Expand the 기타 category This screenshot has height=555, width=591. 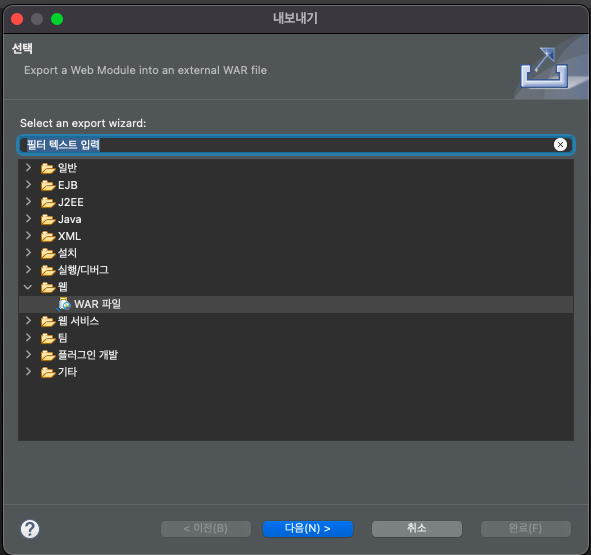[x=28, y=371]
